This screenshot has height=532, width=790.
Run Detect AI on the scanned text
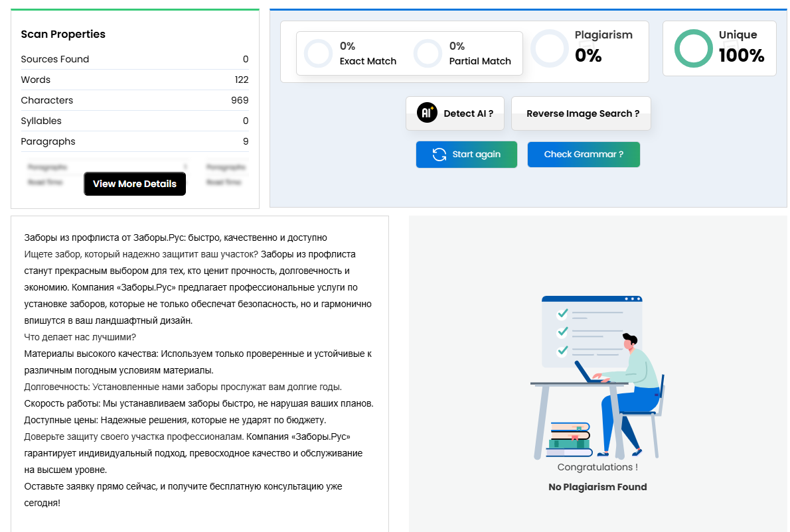[455, 113]
